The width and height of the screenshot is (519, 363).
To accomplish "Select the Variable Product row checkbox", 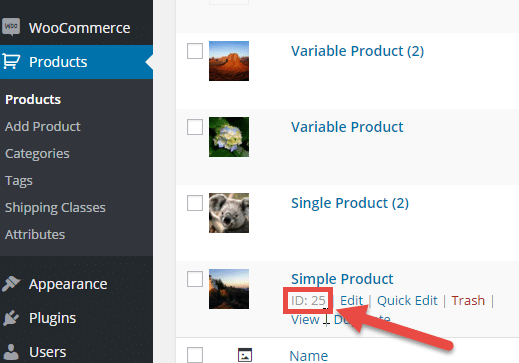I will [195, 127].
